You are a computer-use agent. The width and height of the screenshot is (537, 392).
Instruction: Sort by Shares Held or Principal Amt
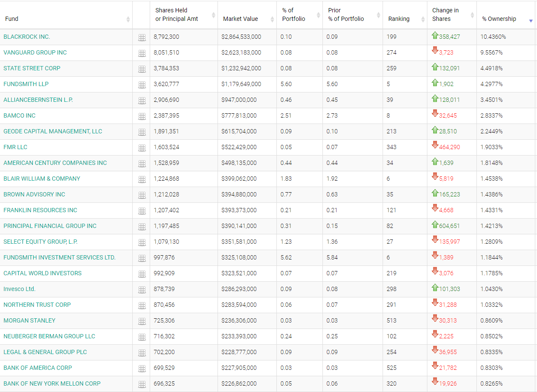(x=184, y=15)
